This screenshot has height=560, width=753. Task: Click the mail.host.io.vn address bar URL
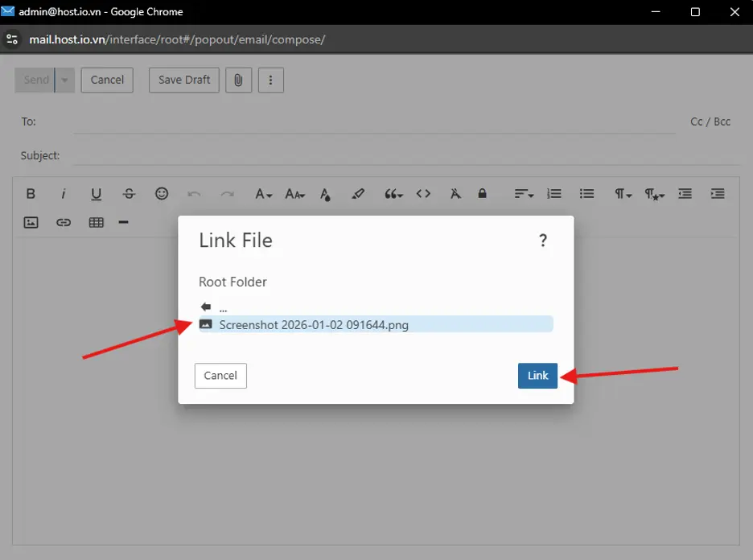click(x=177, y=39)
